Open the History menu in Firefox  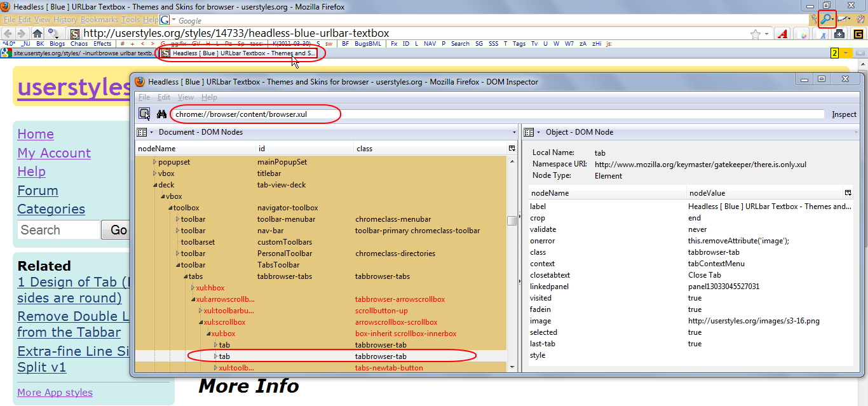tap(65, 20)
